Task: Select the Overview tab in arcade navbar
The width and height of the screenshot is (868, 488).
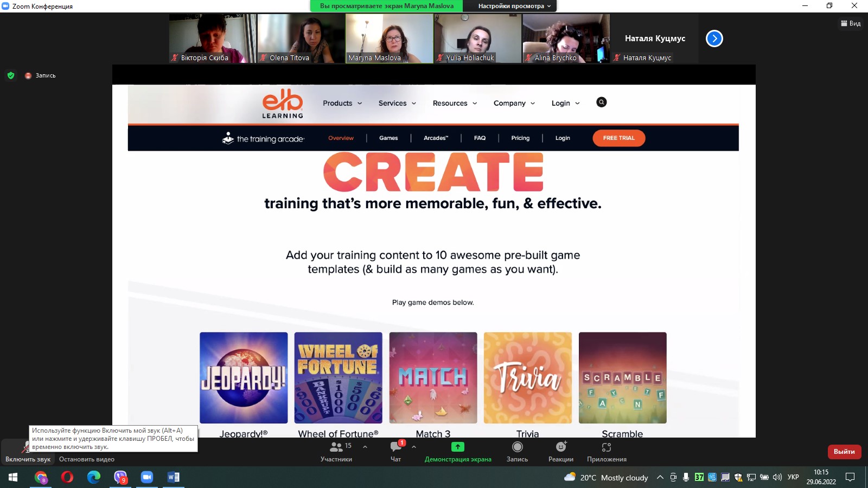Action: coord(341,138)
